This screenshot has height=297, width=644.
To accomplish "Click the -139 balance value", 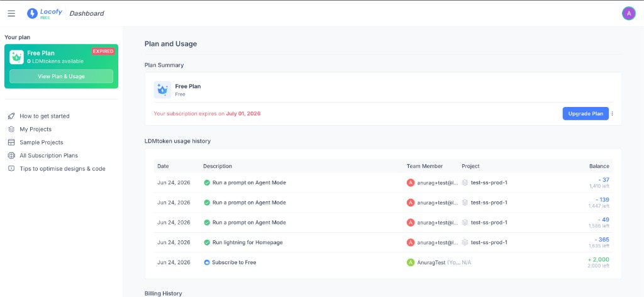I will point(602,199).
